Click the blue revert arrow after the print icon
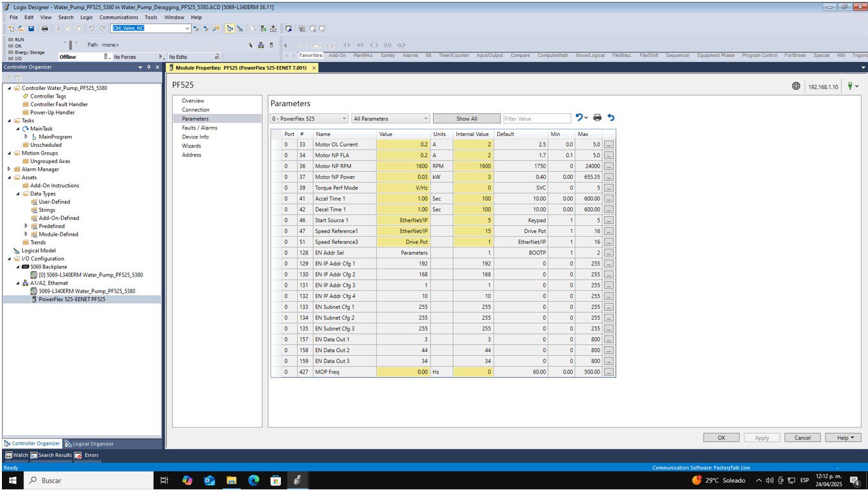Screen dimensions: 868x490 click(611, 118)
